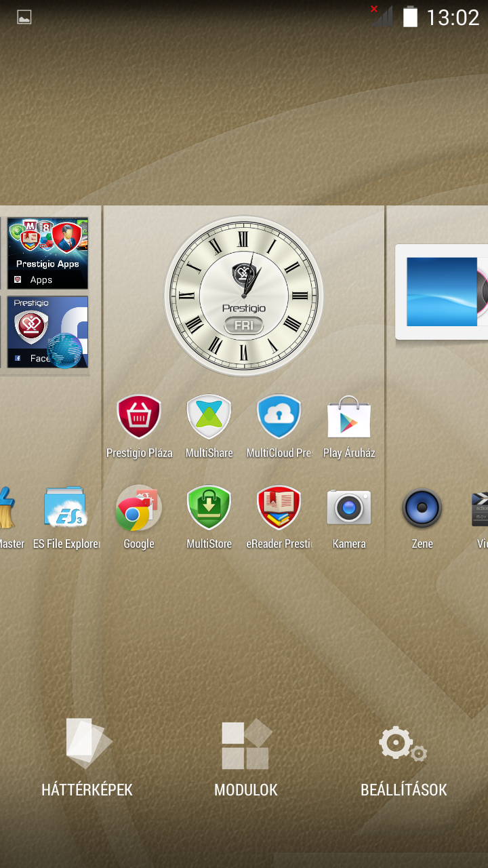The image size is (488, 868).
Task: Tap the Prestigio analog clock widget
Action: (244, 296)
